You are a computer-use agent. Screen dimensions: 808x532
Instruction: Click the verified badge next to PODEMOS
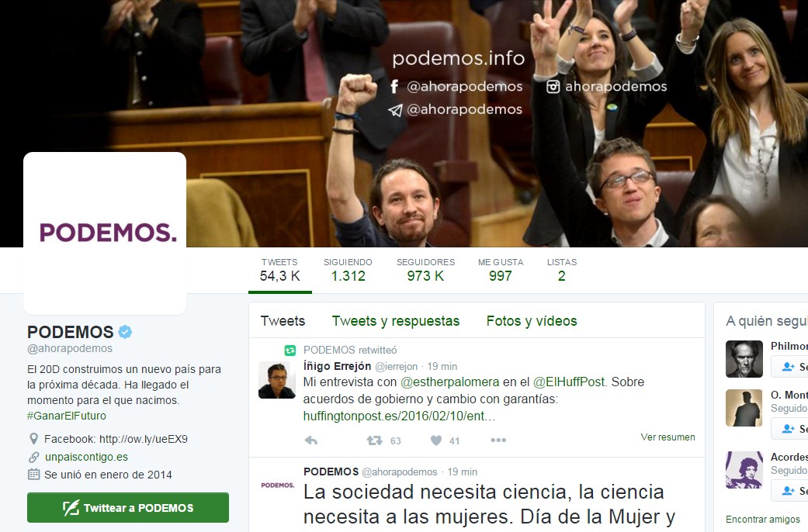coord(125,332)
